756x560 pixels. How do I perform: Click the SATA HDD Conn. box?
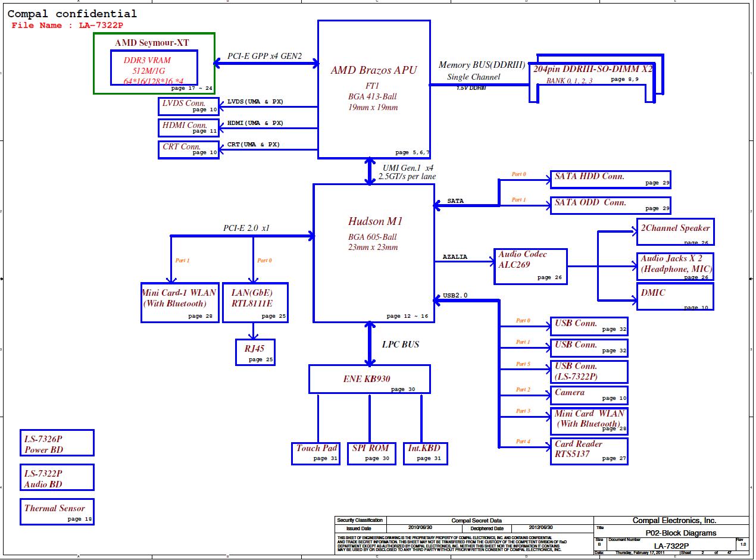tap(611, 180)
